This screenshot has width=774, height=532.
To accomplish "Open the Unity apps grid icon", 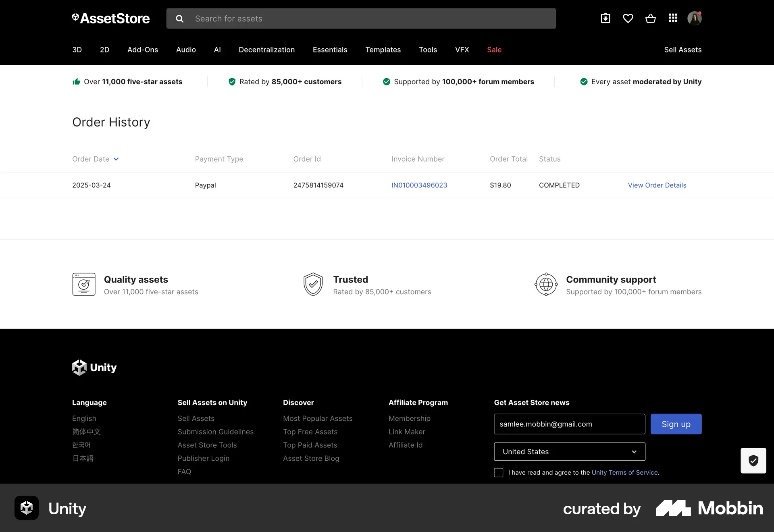I will pos(673,18).
